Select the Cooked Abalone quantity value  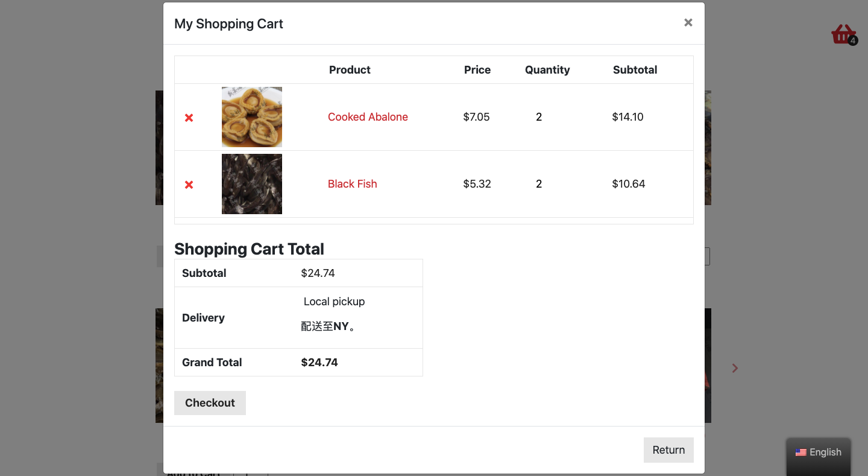pos(539,117)
